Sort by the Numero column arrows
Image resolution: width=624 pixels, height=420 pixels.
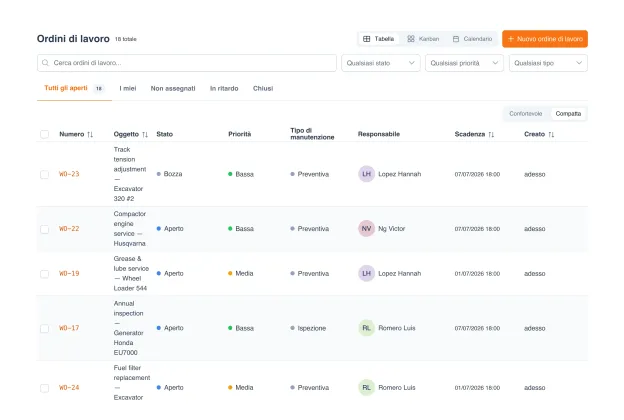pos(90,135)
